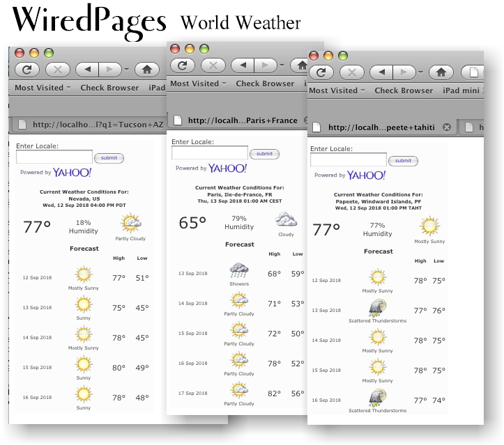This screenshot has height=445, width=504.
Task: Click the home button in Tucson window
Action: [147, 70]
